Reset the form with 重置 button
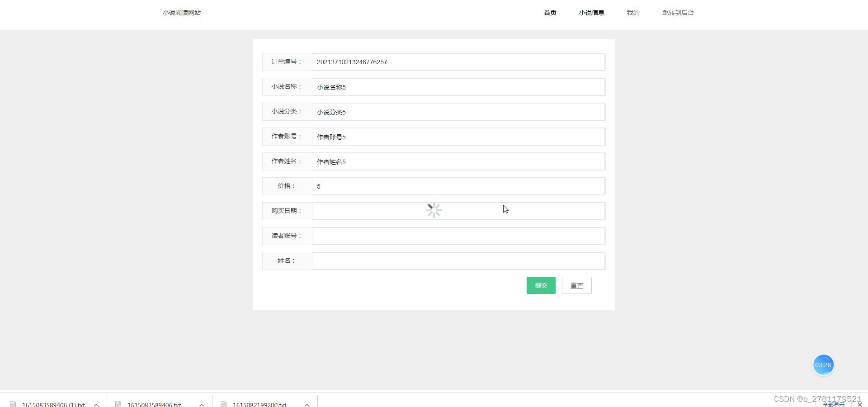 pos(576,285)
